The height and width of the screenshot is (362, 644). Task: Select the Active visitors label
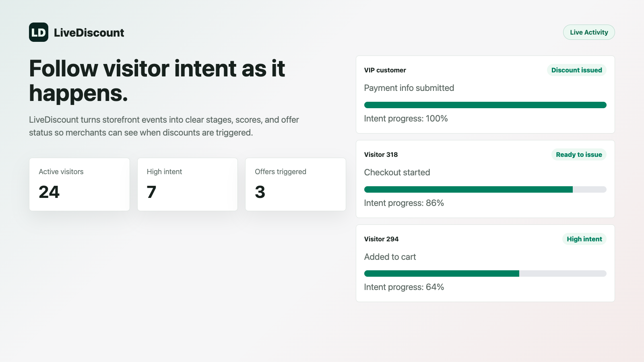(61, 172)
